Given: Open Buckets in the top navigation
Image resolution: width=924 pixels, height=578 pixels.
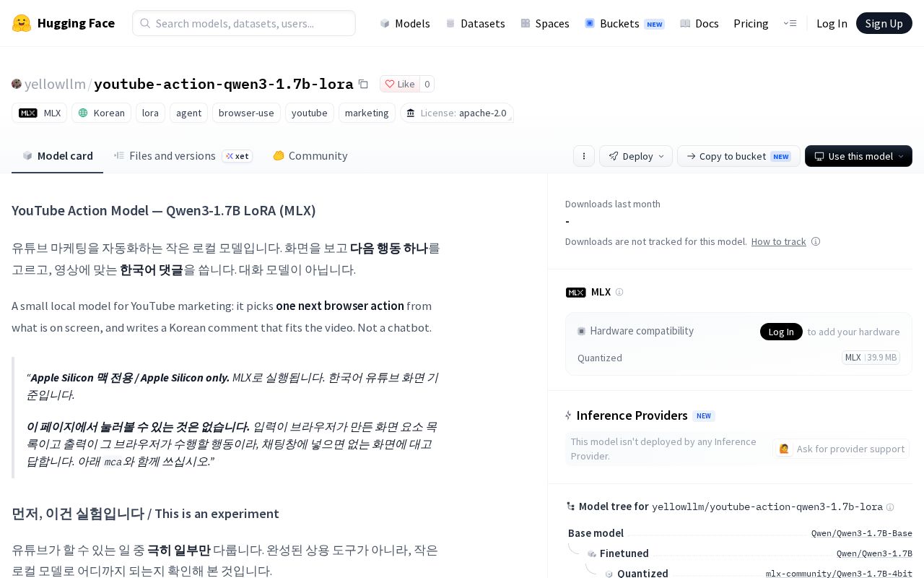Looking at the screenshot, I should pyautogui.click(x=624, y=23).
